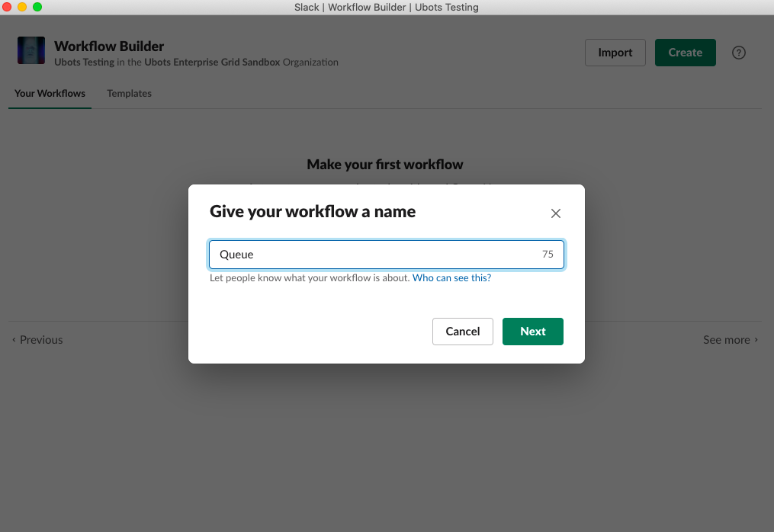
Task: Open help via the question mark icon
Action: pos(738,53)
